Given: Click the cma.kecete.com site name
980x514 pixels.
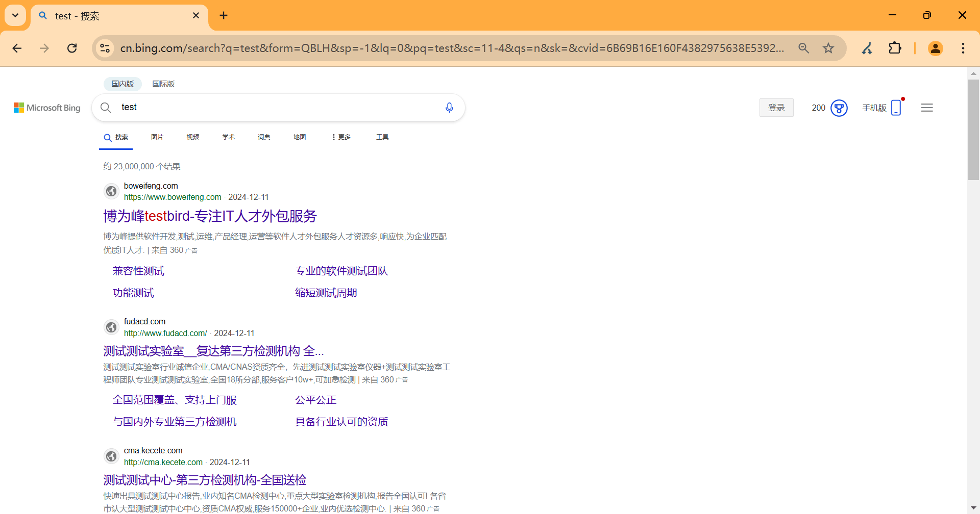Looking at the screenshot, I should tap(153, 450).
